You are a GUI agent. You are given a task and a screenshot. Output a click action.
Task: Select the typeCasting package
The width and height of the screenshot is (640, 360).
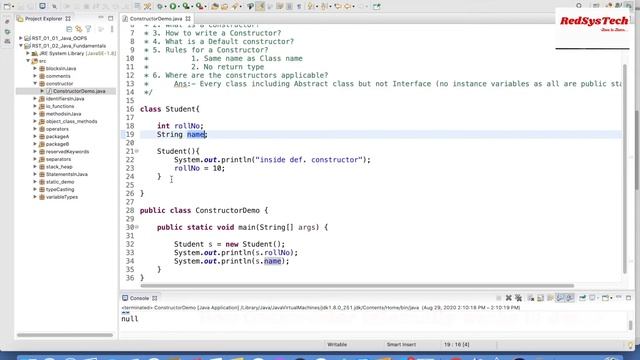[x=60, y=189]
